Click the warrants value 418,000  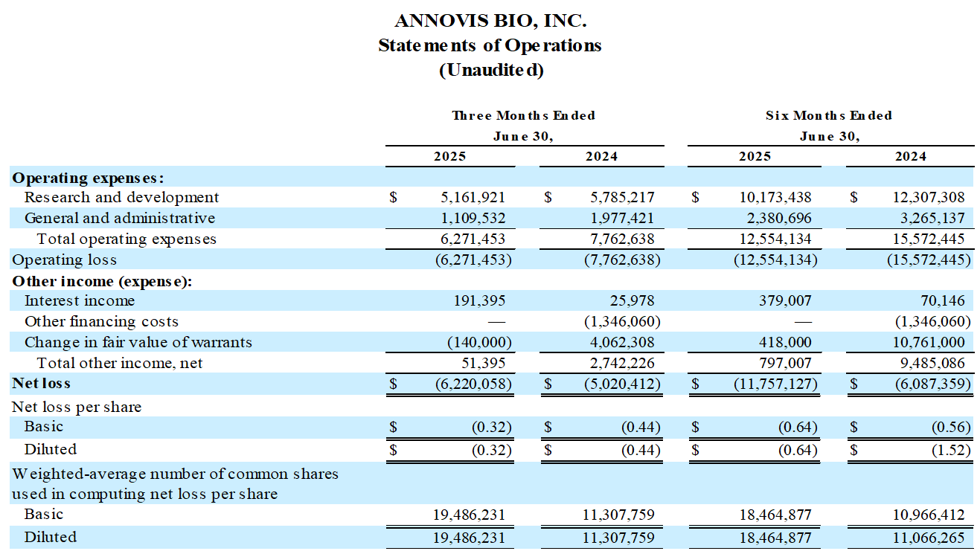[x=785, y=343]
